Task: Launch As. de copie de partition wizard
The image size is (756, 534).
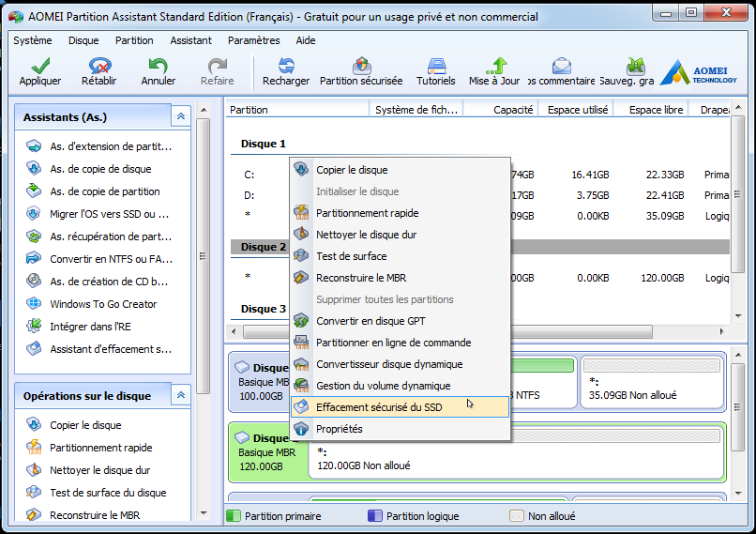Action: coord(93,191)
